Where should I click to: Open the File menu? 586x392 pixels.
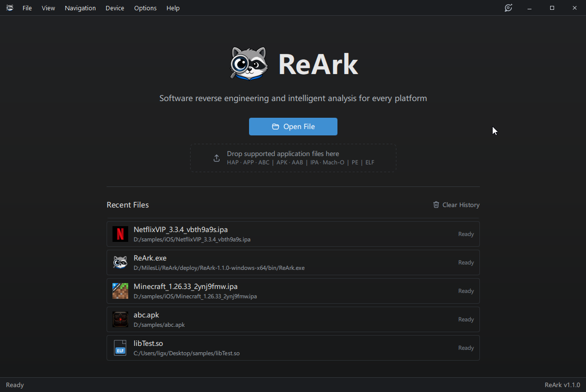coord(27,8)
